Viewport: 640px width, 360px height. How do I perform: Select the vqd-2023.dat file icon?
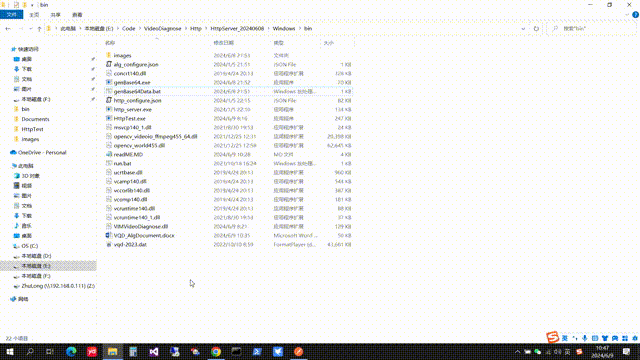[x=109, y=244]
